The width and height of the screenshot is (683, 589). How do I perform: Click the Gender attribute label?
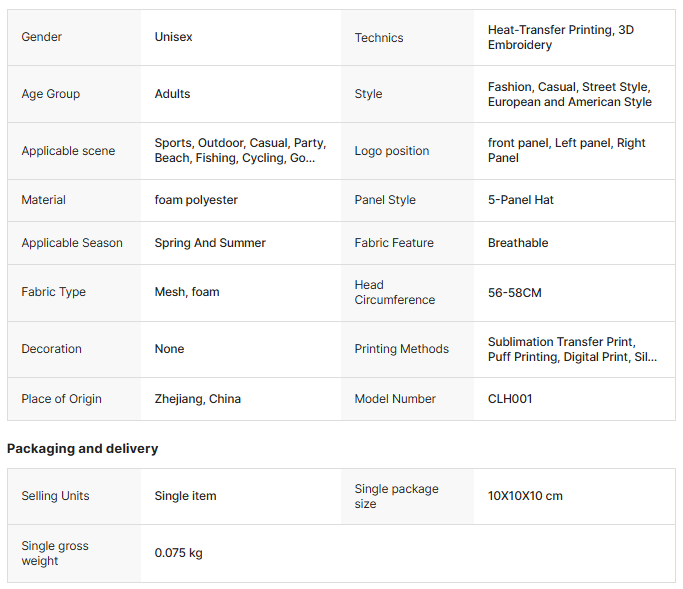tap(42, 37)
